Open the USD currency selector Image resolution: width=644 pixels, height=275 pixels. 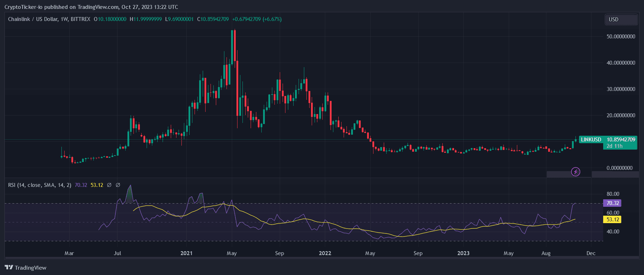pyautogui.click(x=621, y=20)
